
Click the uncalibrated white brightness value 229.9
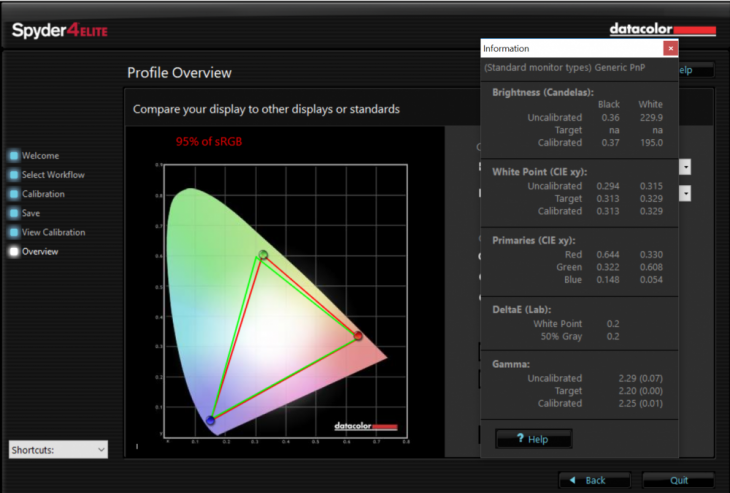point(651,117)
